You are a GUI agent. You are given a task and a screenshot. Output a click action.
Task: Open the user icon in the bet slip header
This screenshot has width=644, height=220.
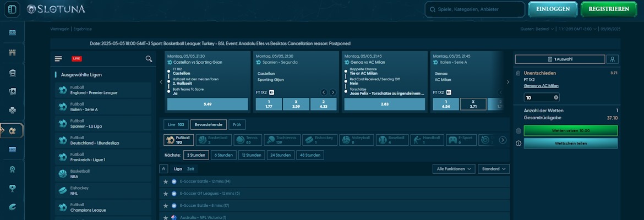612,59
